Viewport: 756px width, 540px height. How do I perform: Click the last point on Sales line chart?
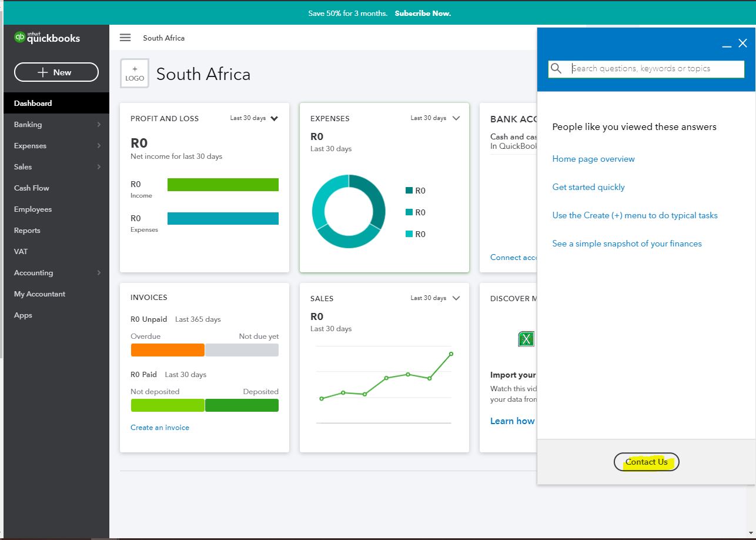451,354
